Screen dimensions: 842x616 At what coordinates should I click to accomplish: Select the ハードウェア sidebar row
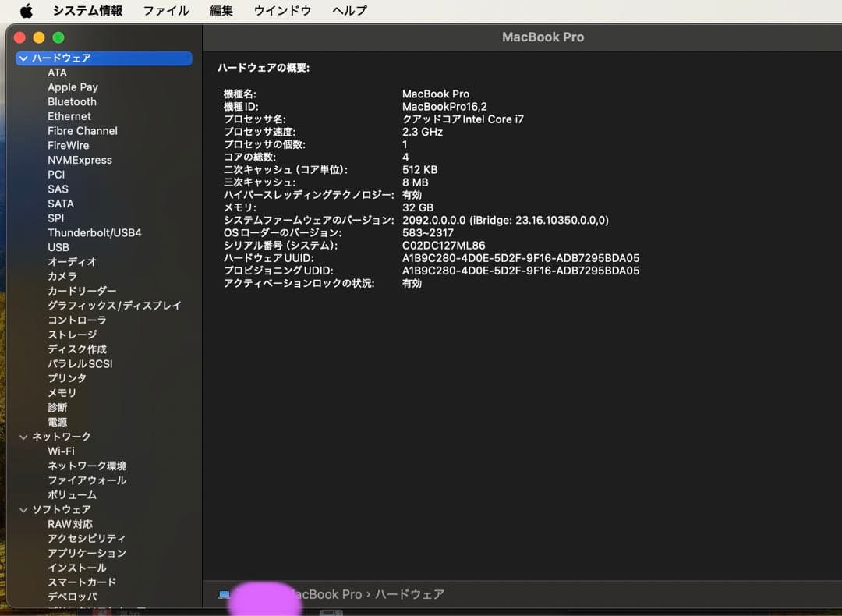point(104,58)
